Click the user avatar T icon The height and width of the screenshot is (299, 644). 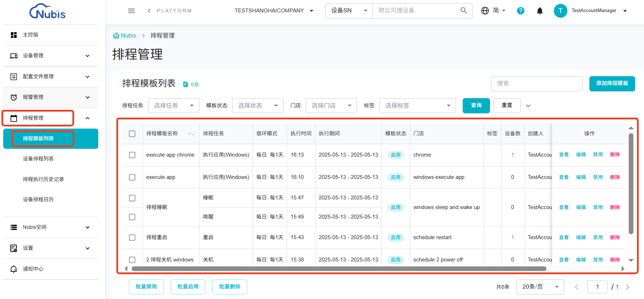(x=560, y=11)
